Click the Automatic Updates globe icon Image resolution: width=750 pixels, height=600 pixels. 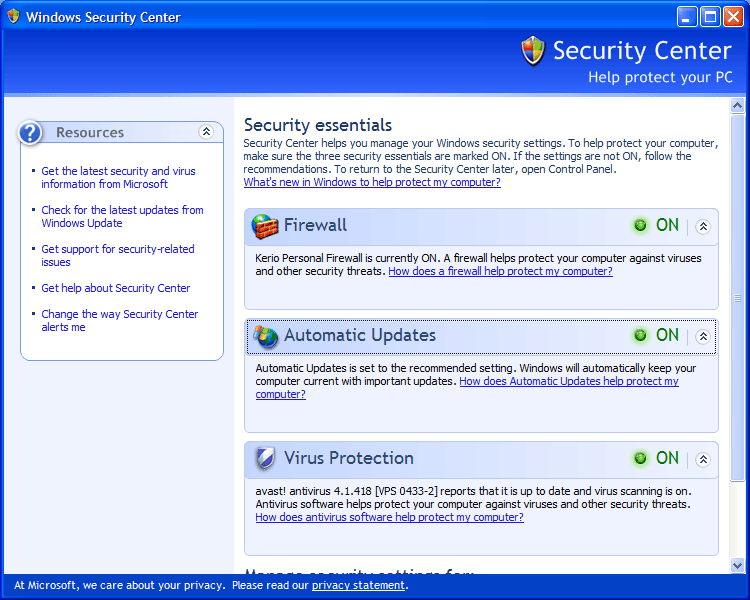[x=265, y=336]
